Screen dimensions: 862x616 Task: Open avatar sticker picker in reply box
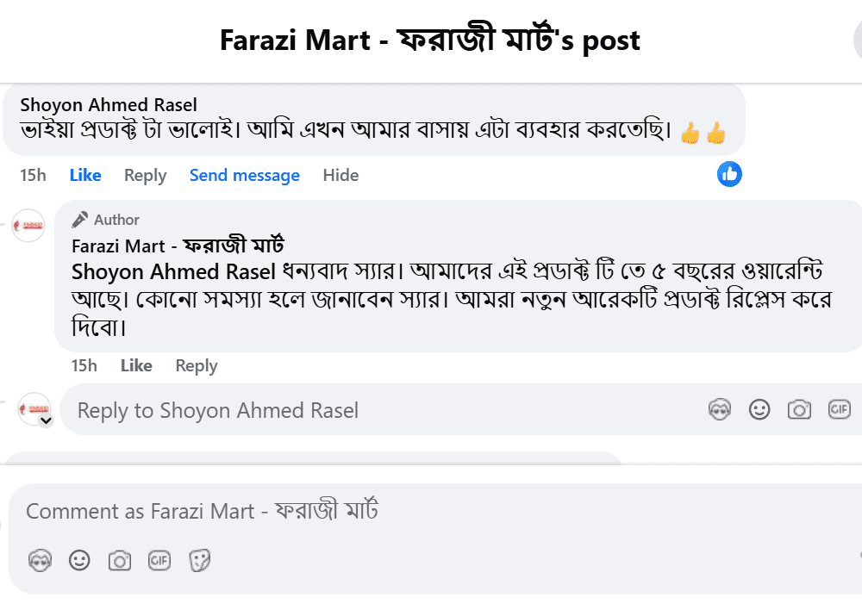(x=720, y=409)
